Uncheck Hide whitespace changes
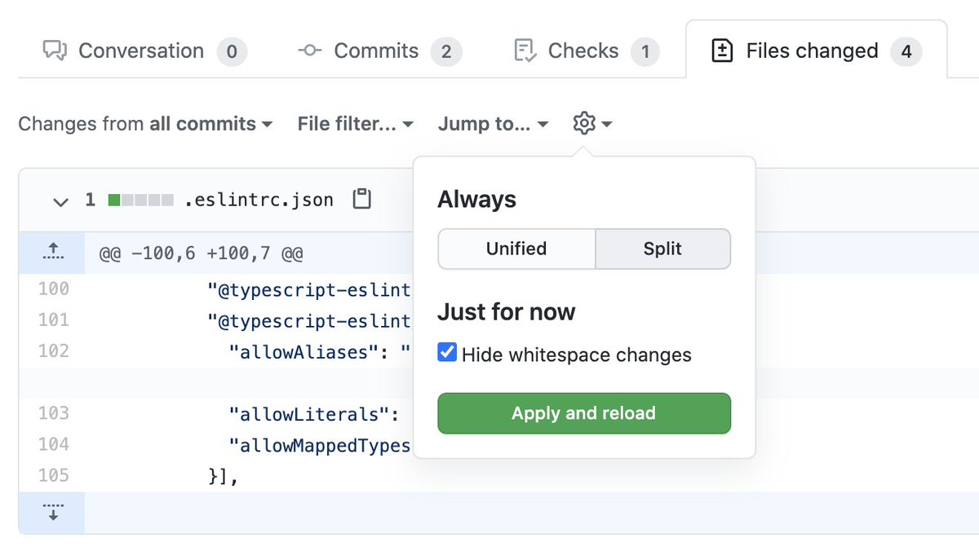 click(x=447, y=352)
